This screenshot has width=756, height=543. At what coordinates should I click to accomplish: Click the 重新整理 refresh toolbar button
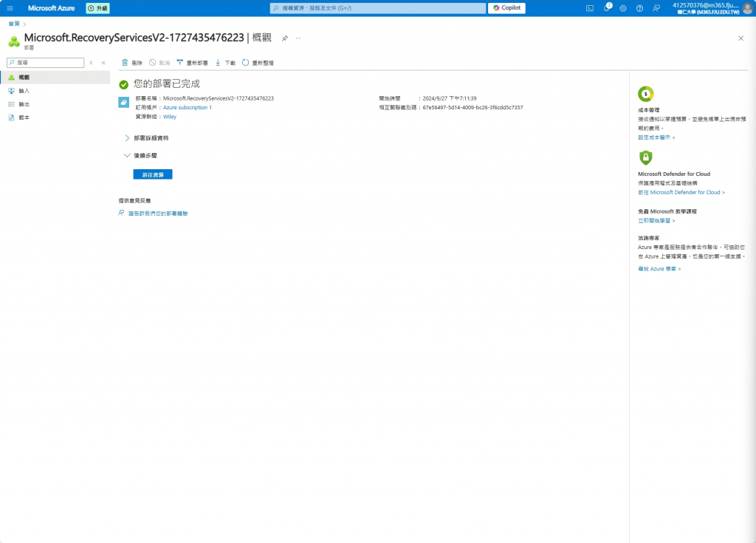pos(258,63)
